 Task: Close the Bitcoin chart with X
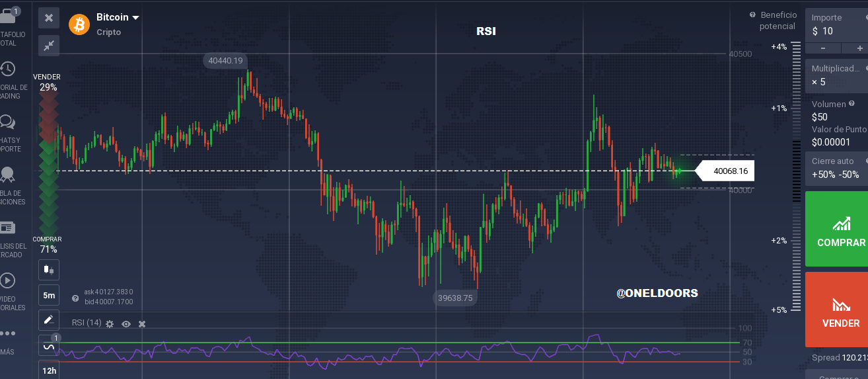pyautogui.click(x=49, y=18)
